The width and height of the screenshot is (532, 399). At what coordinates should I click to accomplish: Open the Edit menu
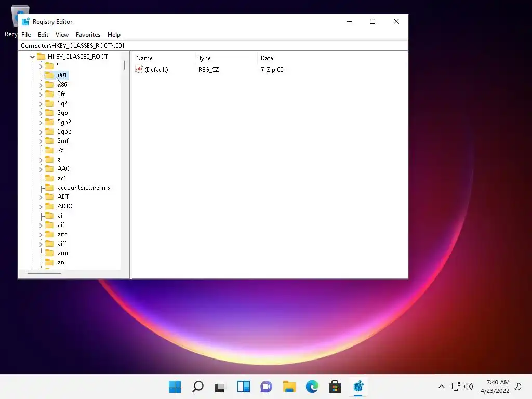click(x=43, y=35)
